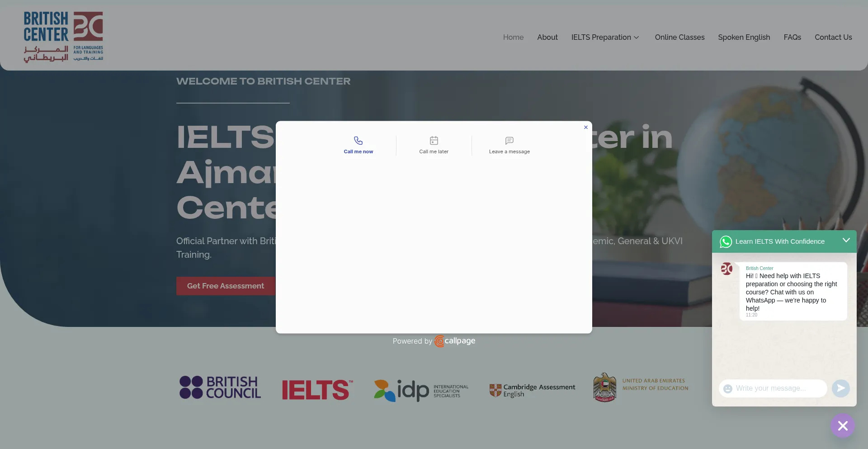Image resolution: width=868 pixels, height=449 pixels.
Task: Select the Leave a message chat icon
Action: (x=509, y=141)
